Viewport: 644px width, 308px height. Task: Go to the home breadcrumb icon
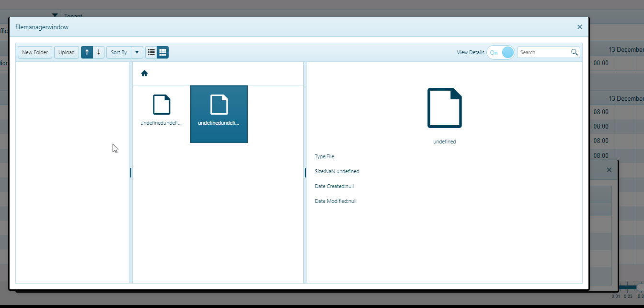(x=144, y=73)
